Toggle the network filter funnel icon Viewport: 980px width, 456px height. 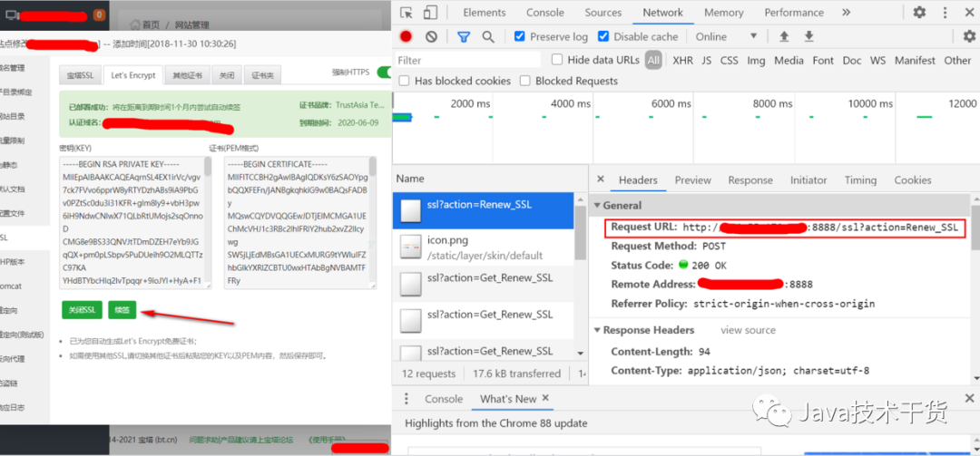tap(463, 37)
